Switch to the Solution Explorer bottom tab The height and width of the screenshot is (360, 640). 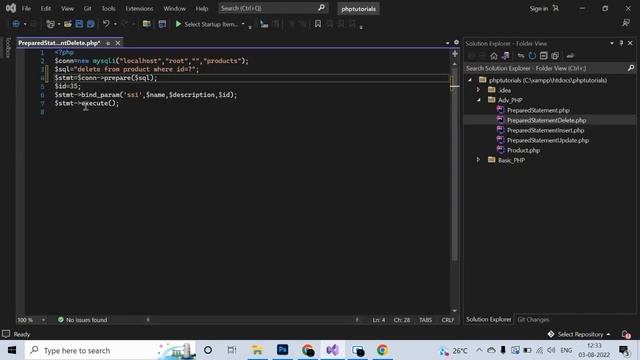coord(488,320)
